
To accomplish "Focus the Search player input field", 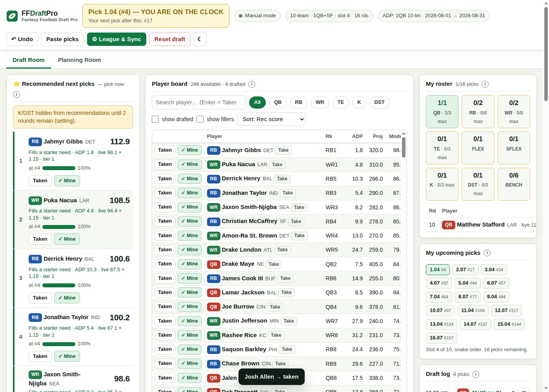I will (199, 102).
